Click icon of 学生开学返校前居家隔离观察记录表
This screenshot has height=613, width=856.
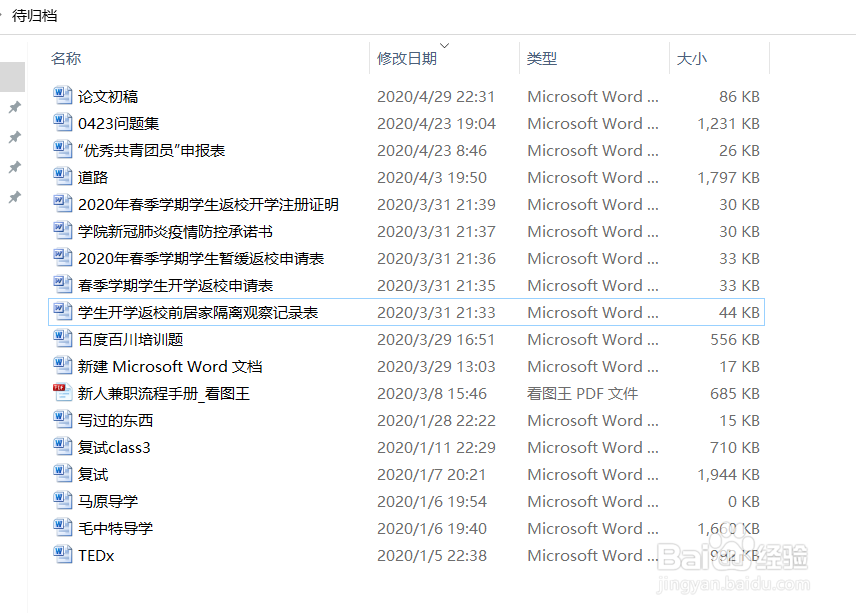pos(62,311)
